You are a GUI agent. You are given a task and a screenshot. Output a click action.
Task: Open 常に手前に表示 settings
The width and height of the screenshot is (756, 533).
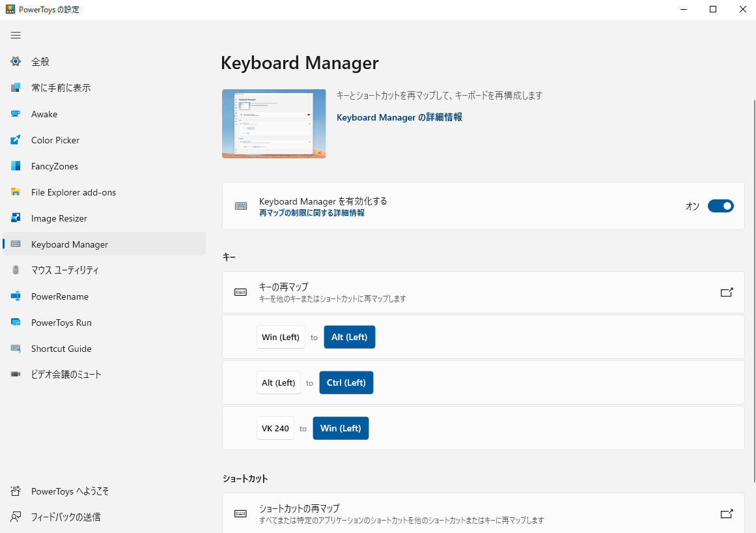(x=104, y=87)
